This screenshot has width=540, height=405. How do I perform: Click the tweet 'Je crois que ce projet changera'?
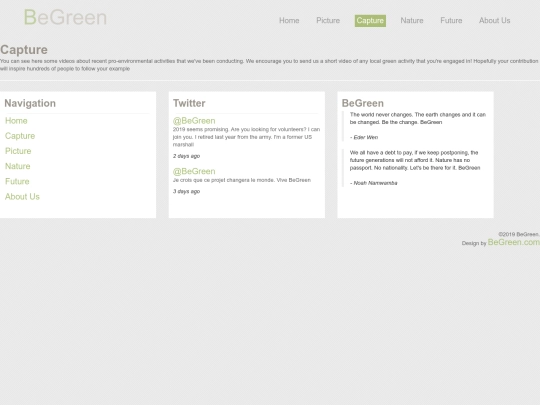(242, 180)
